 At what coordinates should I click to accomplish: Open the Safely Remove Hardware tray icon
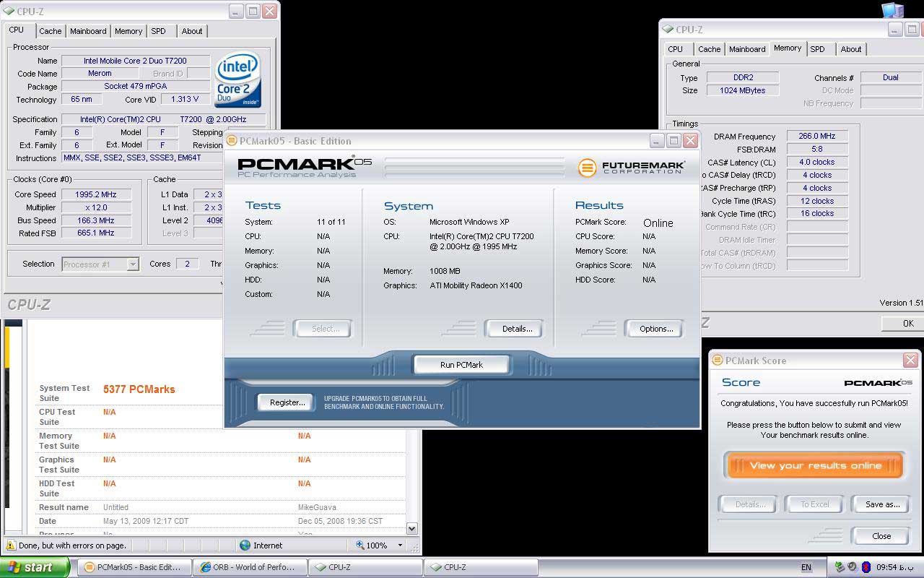(840, 567)
